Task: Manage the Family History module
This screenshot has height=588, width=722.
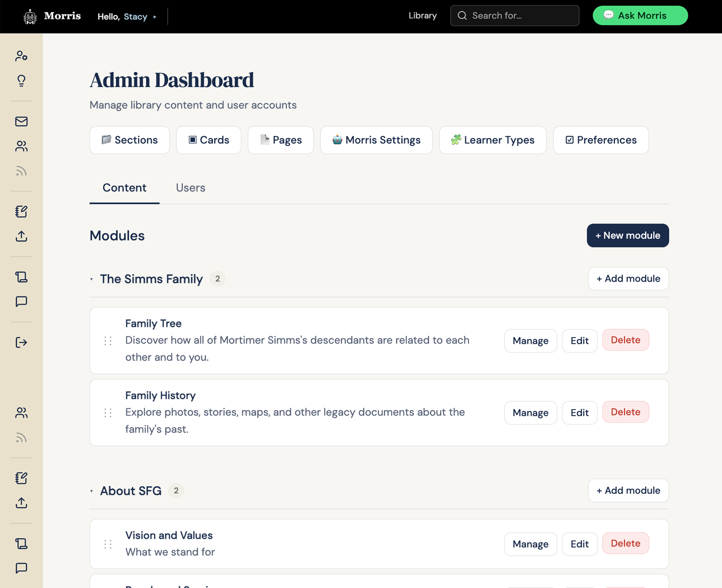Action: click(531, 413)
